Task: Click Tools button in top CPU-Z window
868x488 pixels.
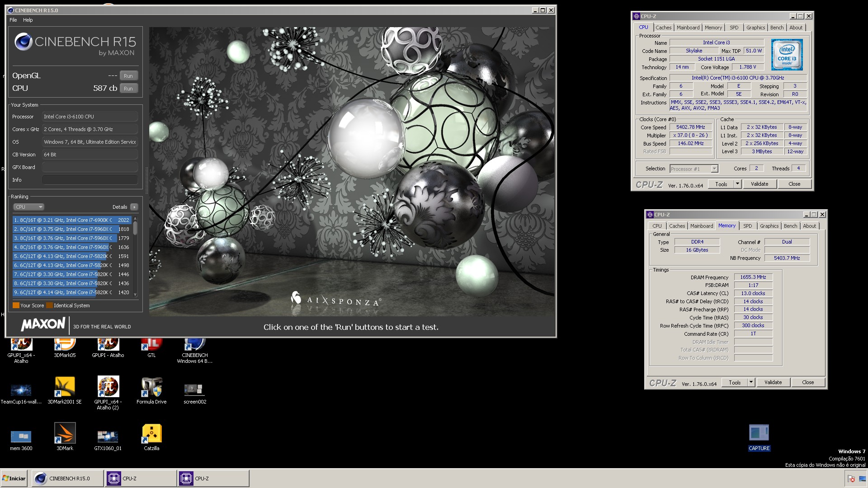Action: click(x=721, y=184)
